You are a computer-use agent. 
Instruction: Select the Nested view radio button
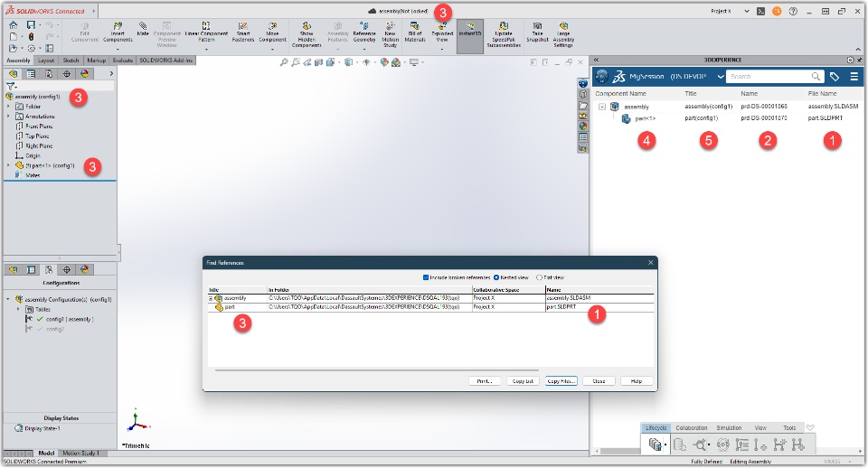(496, 277)
